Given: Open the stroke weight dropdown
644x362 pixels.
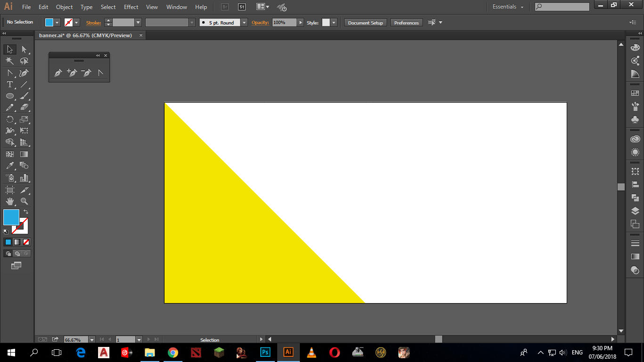Looking at the screenshot, I should click(x=138, y=22).
